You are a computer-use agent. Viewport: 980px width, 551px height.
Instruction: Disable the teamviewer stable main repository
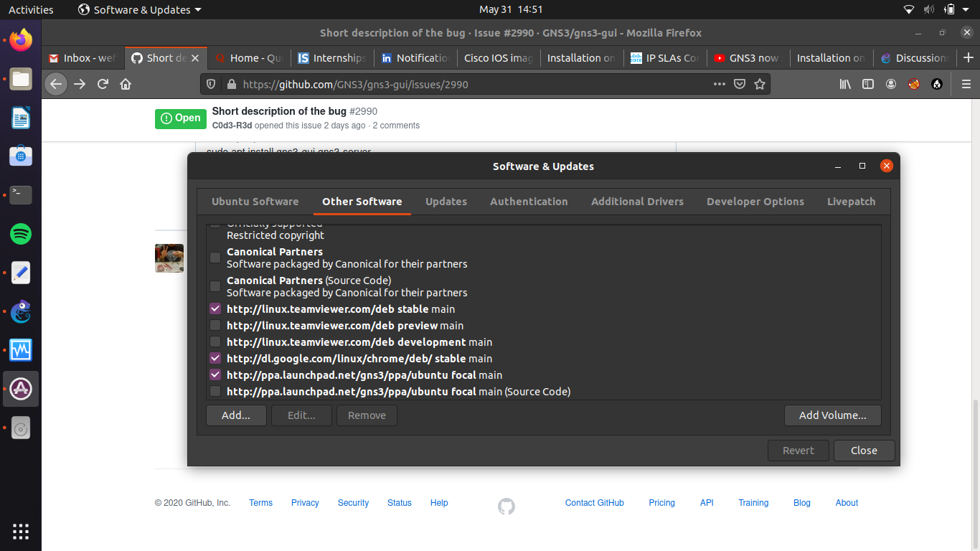click(215, 309)
